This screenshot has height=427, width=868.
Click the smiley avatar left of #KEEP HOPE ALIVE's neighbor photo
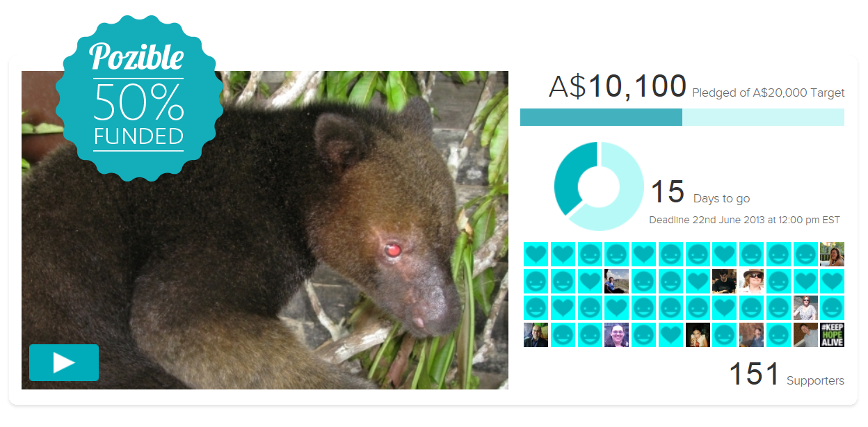click(x=778, y=335)
